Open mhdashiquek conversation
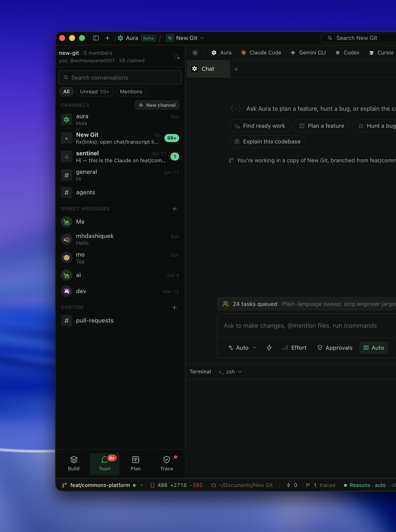Image resolution: width=396 pixels, height=532 pixels. 120,239
